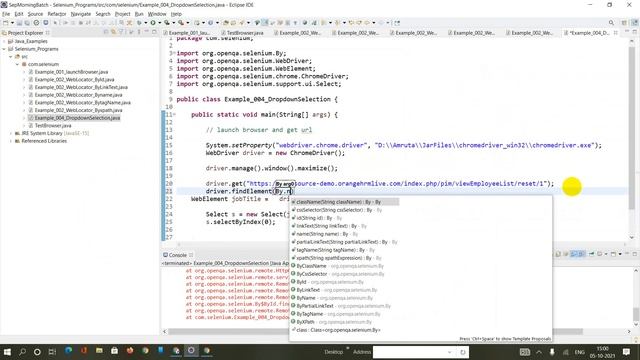Collapse the import block fold at line 3
Image resolution: width=640 pixels, height=360 pixels.
click(x=174, y=53)
